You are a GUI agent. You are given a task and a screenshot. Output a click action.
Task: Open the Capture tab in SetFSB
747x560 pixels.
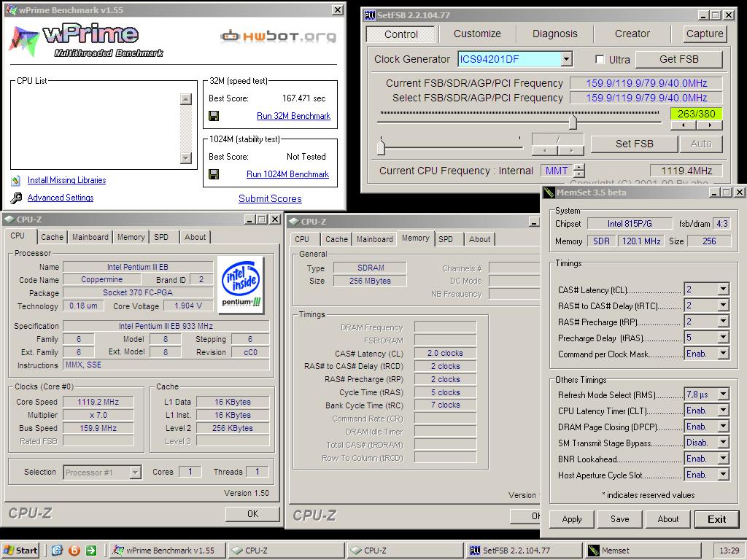pos(705,34)
